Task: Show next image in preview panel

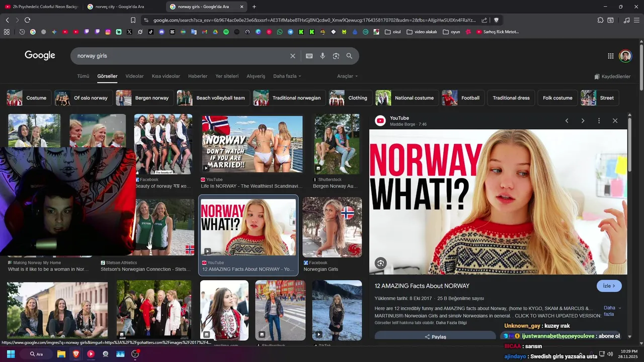Action: 583,121
